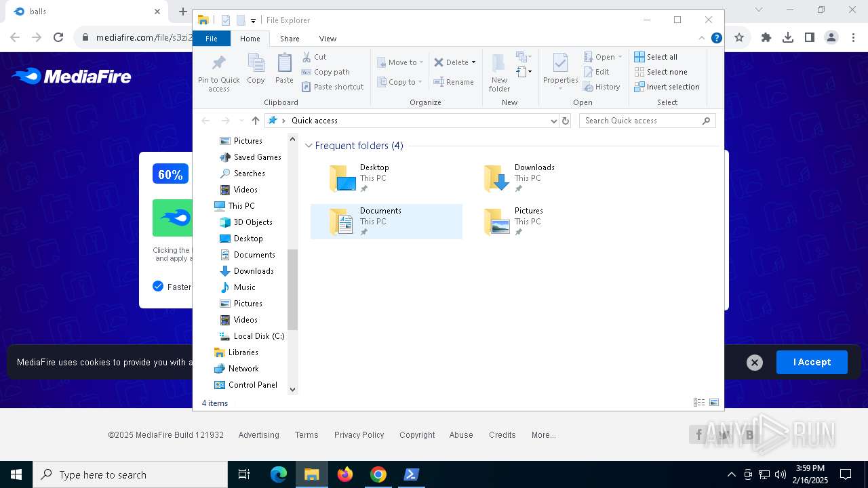Switch to View ribbon tab
This screenshot has height=488, width=868.
[x=328, y=39]
